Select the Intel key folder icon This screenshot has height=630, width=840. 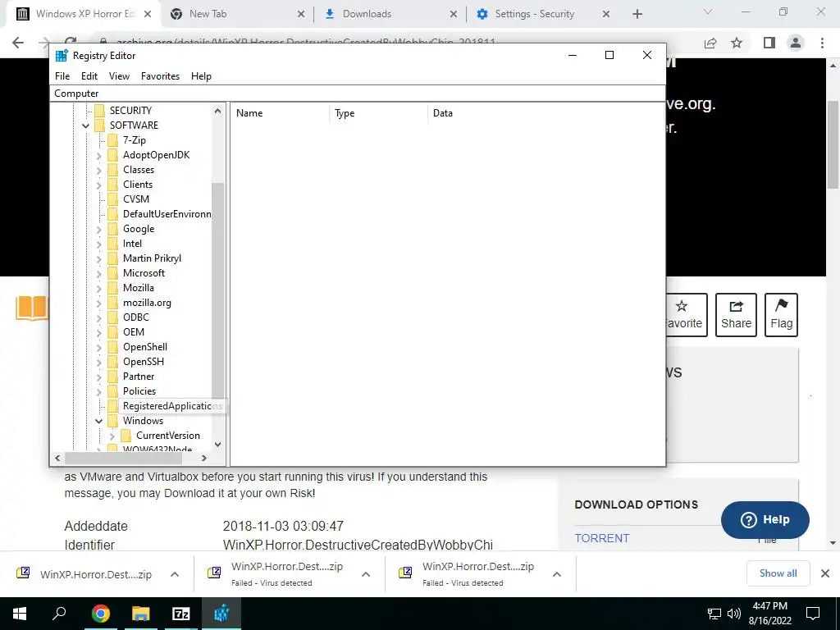point(112,243)
